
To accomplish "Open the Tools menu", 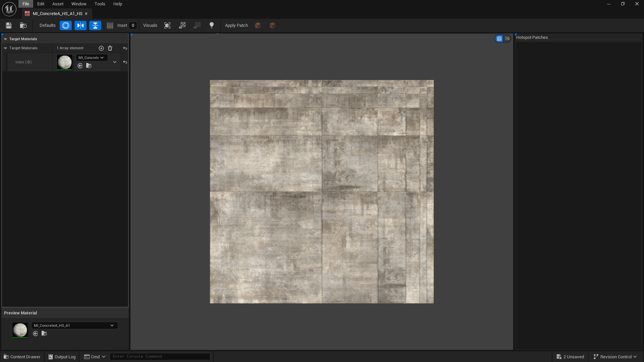I will (100, 4).
